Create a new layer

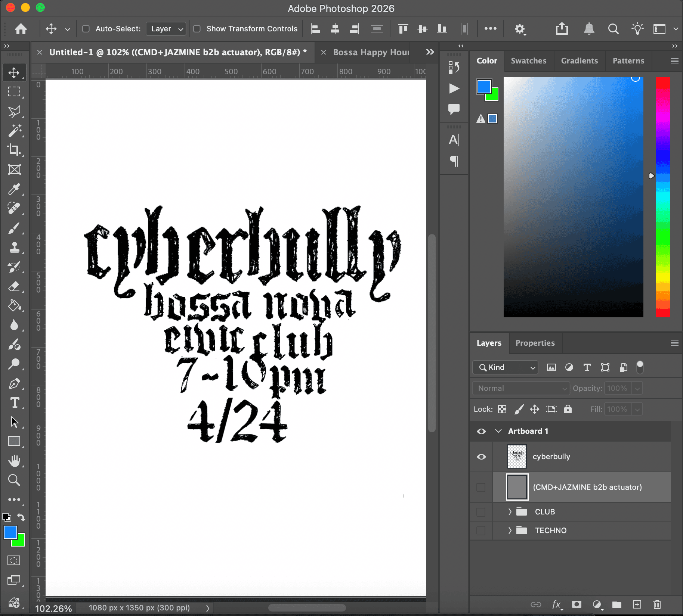point(637,604)
